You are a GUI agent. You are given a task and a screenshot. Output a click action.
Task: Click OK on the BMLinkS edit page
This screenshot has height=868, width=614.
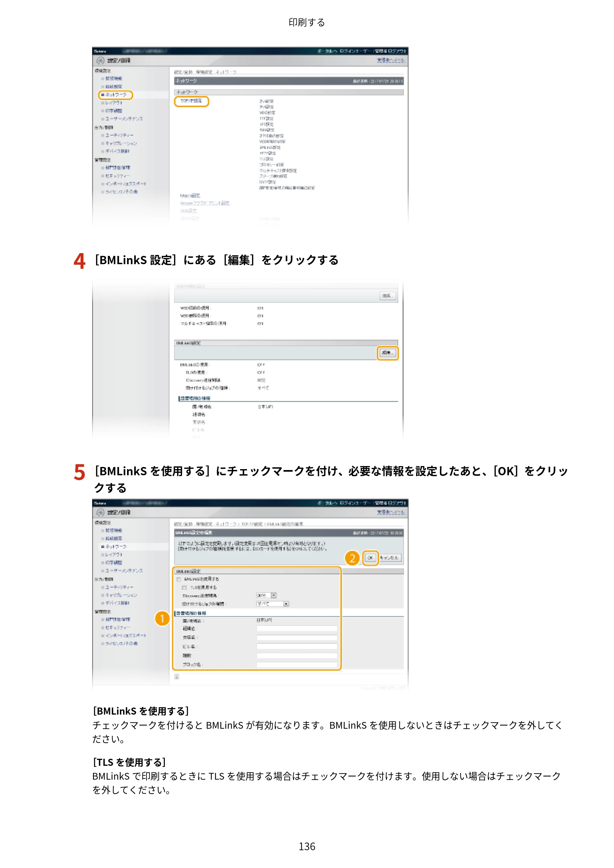(370, 557)
